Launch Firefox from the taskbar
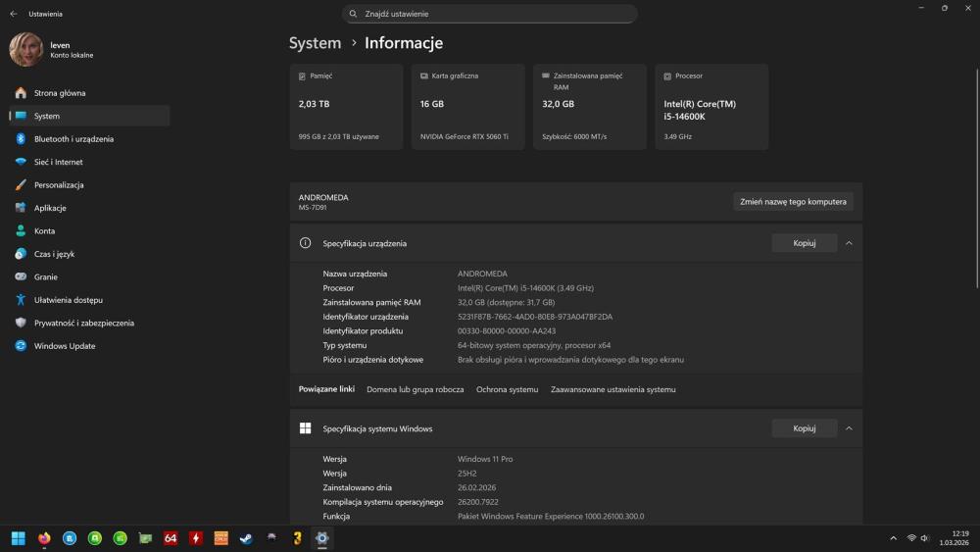 click(44, 538)
